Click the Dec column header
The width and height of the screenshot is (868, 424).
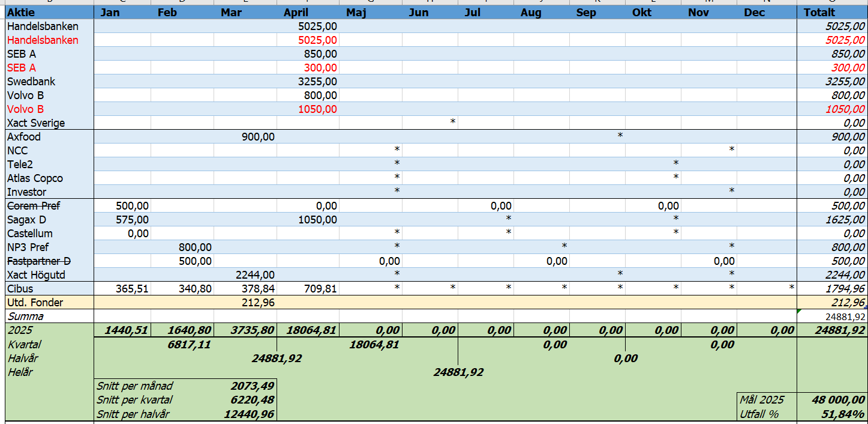767,13
